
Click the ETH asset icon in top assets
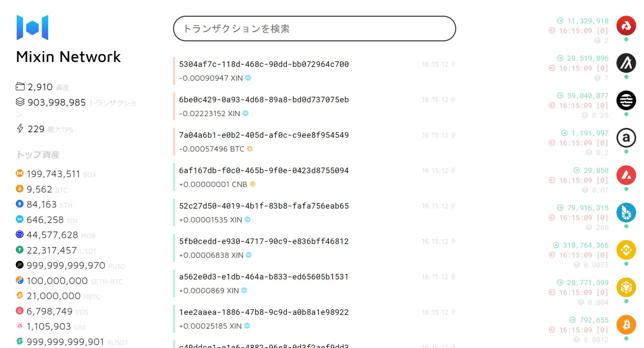tap(19, 204)
